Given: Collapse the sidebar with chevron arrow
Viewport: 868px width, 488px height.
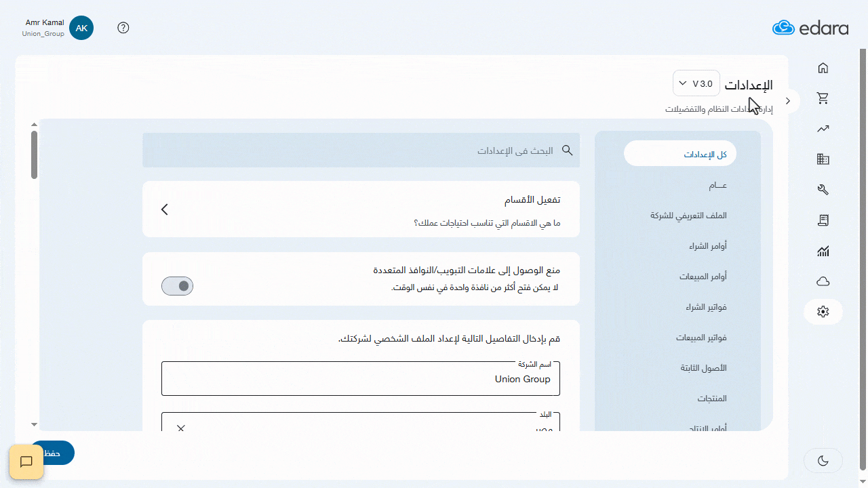Looking at the screenshot, I should 788,100.
